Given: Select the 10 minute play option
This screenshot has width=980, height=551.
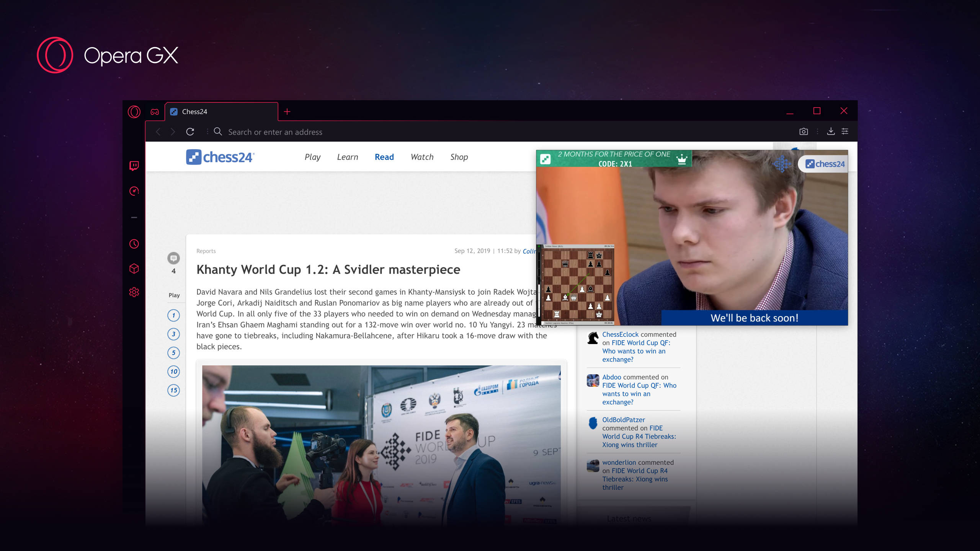Looking at the screenshot, I should [173, 371].
